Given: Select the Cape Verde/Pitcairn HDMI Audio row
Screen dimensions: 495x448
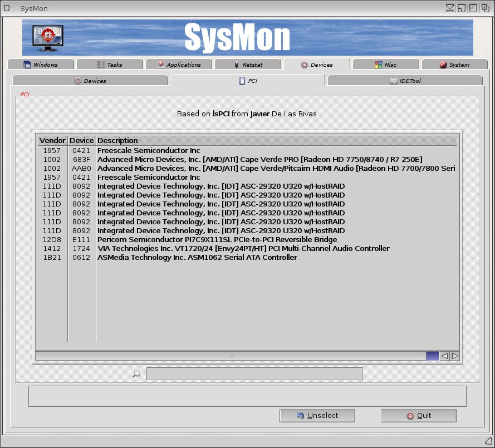Looking at the screenshot, I should coord(247,168).
